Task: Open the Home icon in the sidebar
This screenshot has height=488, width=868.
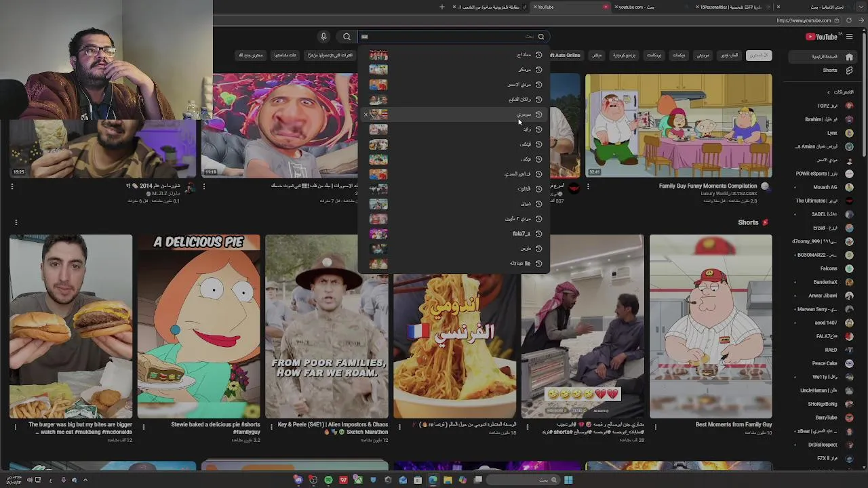Action: (x=849, y=56)
